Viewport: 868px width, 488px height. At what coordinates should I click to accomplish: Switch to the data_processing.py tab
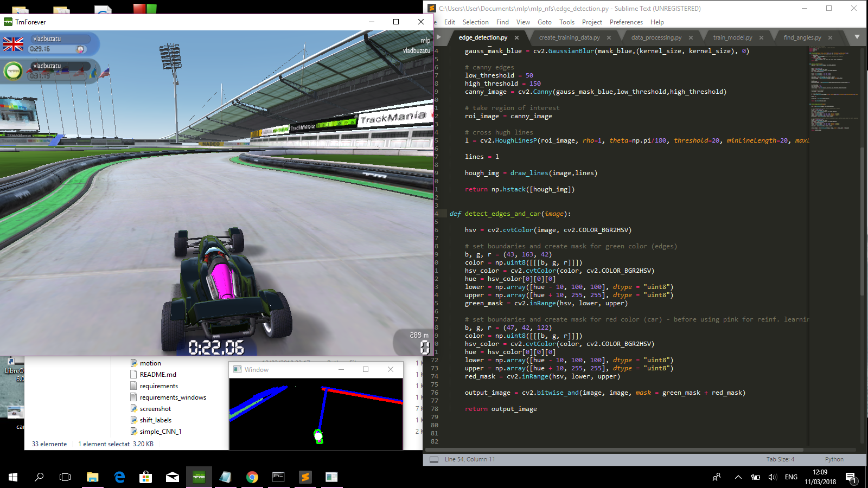[x=656, y=37]
